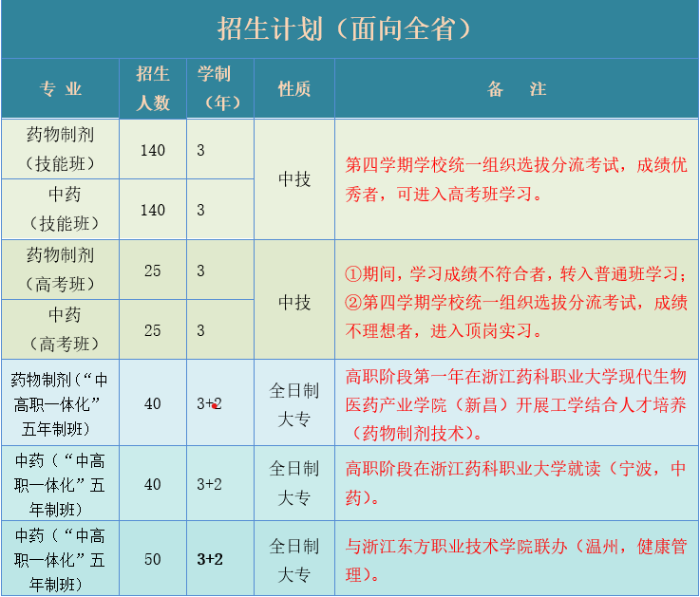Select the note mentioning 现代生物医药产业学院（新昌）
This screenshot has height=597, width=700.
[x=516, y=403]
